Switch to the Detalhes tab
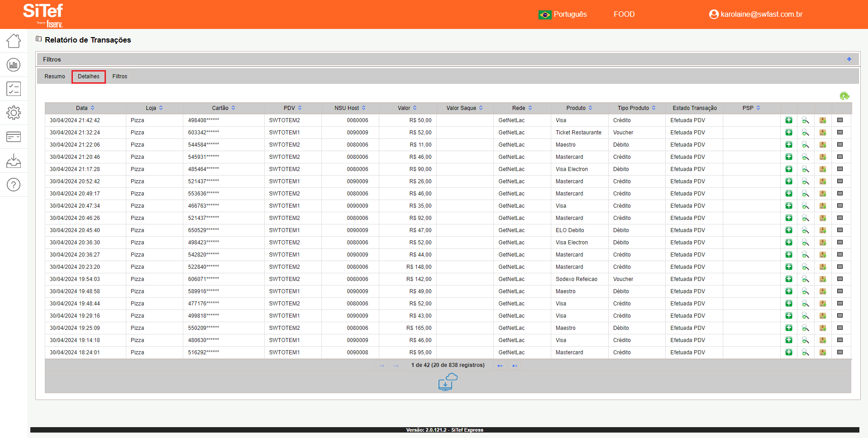Viewport: 868px width, 438px height. 89,76
